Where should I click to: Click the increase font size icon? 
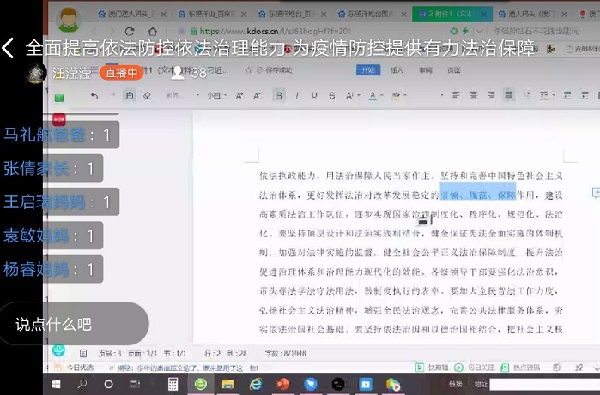click(x=240, y=96)
